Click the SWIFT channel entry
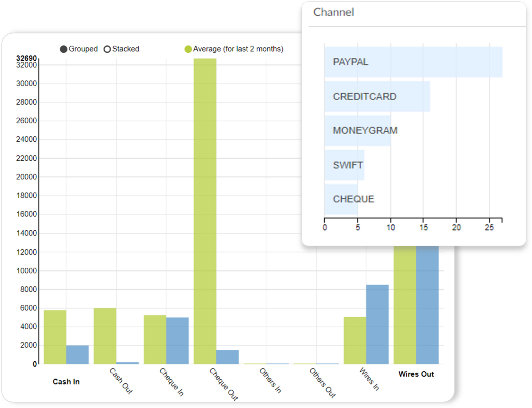Viewport: 532px width, 408px height. (344, 165)
